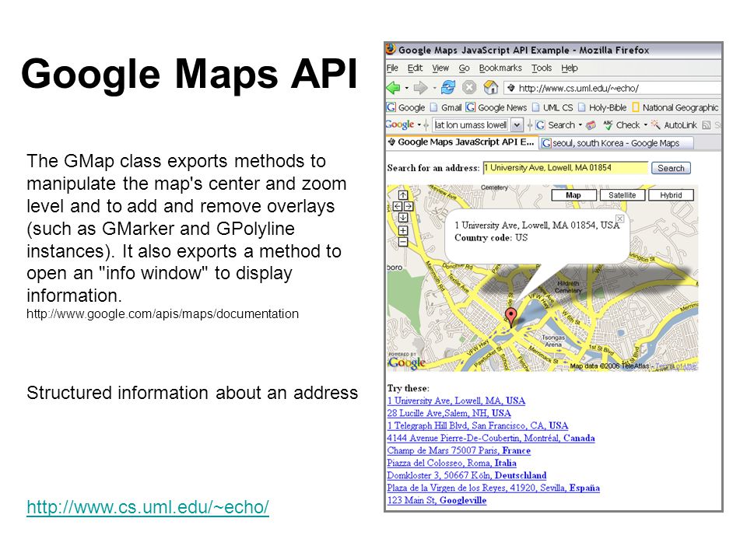Switch to seoul, south Korea Google Maps tab
The width and height of the screenshot is (747, 560).
[x=616, y=143]
